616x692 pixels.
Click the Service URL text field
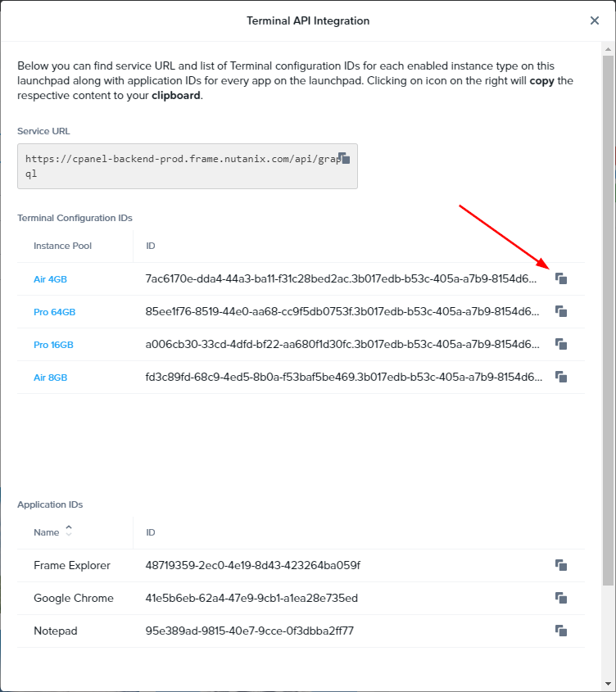[x=180, y=166]
